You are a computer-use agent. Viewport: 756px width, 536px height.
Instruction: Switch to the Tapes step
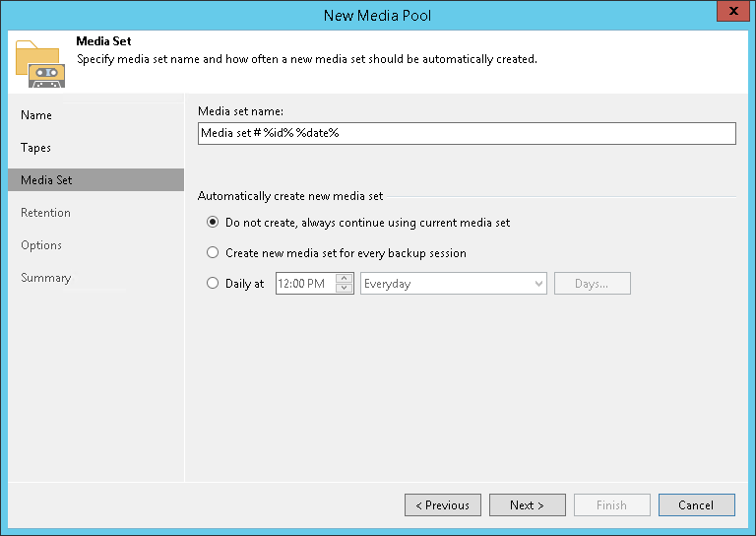click(x=36, y=148)
